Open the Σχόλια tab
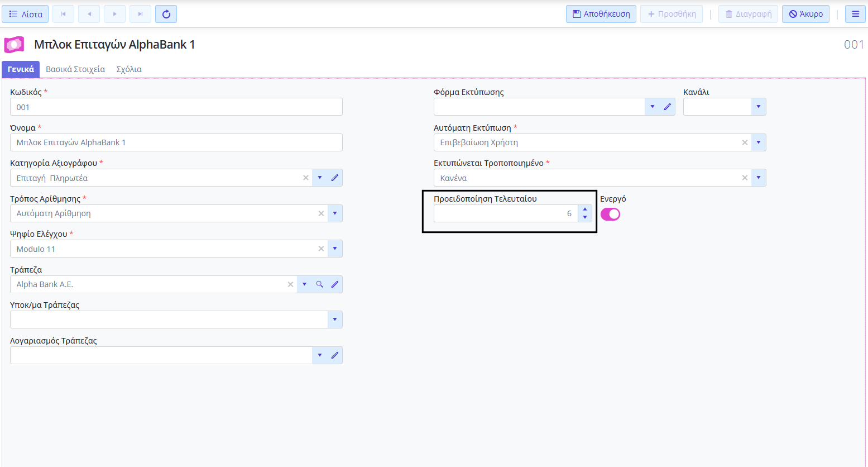This screenshot has width=868, height=467. pos(129,69)
